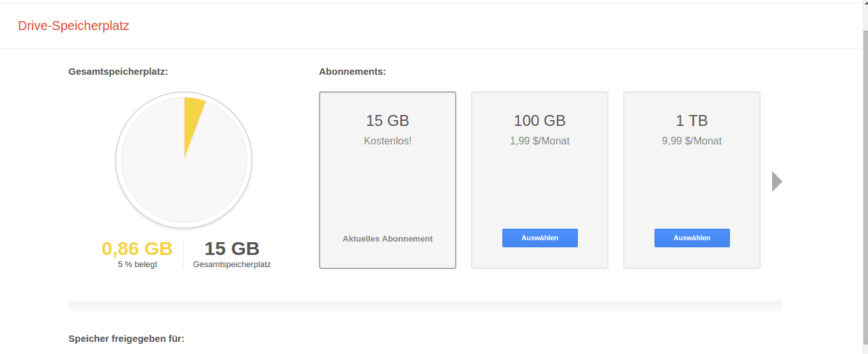Click the 1,99 $/Monat price text
The width and height of the screenshot is (868, 354).
tap(539, 141)
